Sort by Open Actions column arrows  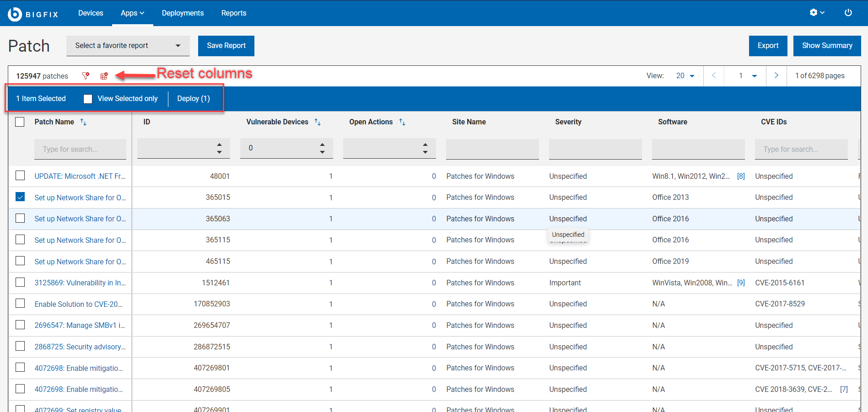(402, 122)
